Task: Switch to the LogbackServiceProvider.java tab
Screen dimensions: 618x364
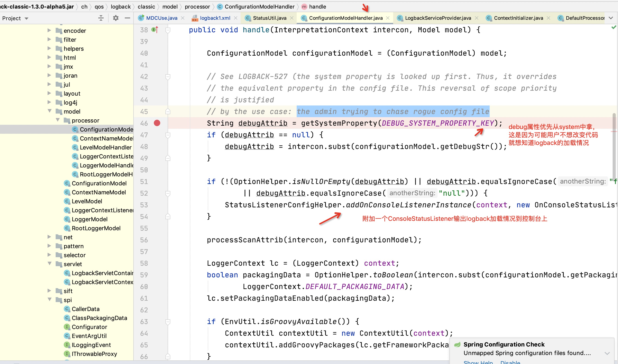Action: click(438, 18)
